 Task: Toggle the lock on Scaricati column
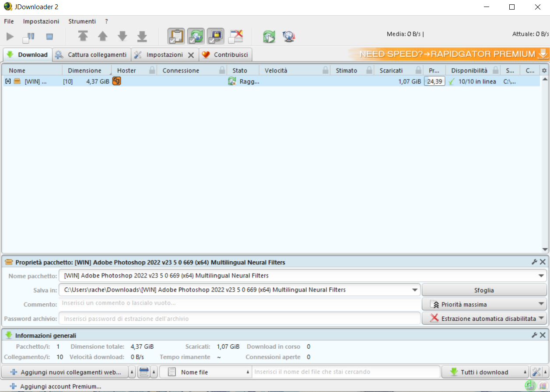pyautogui.click(x=419, y=70)
